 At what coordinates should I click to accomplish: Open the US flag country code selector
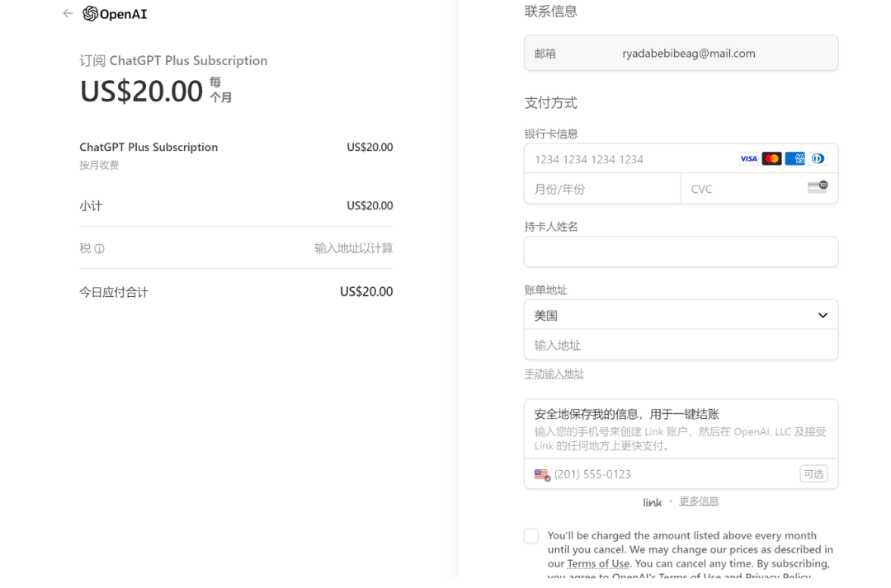click(542, 475)
